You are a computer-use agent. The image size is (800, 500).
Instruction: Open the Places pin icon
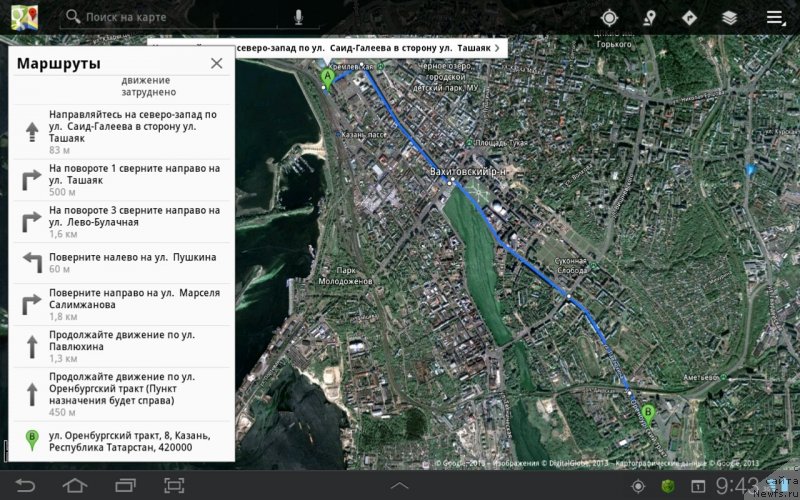pyautogui.click(x=649, y=17)
